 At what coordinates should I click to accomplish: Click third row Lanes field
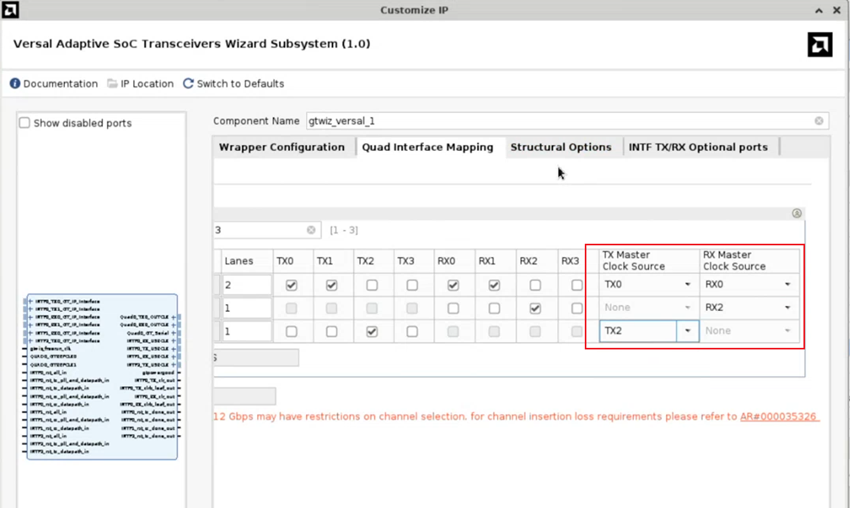[247, 331]
